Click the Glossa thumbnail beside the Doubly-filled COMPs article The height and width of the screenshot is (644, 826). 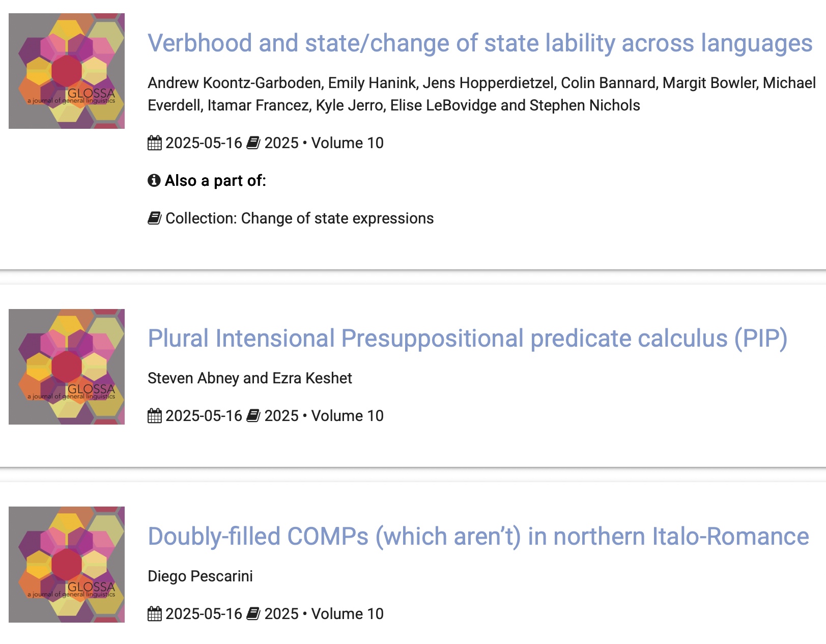tap(67, 565)
